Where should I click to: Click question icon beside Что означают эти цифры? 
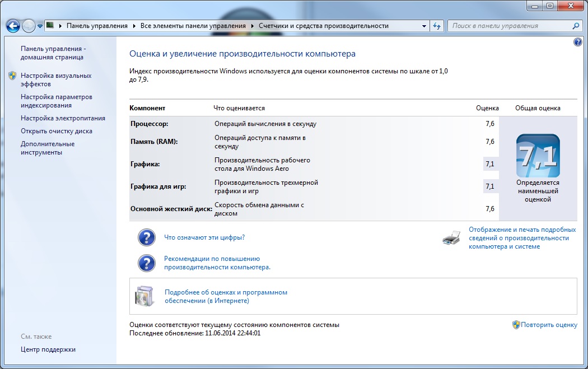click(x=147, y=237)
